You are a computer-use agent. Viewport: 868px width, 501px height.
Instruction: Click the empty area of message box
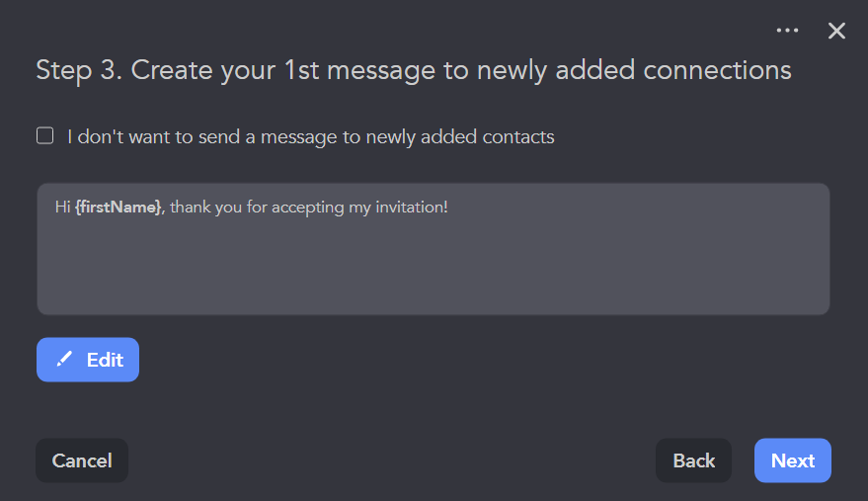tap(433, 272)
